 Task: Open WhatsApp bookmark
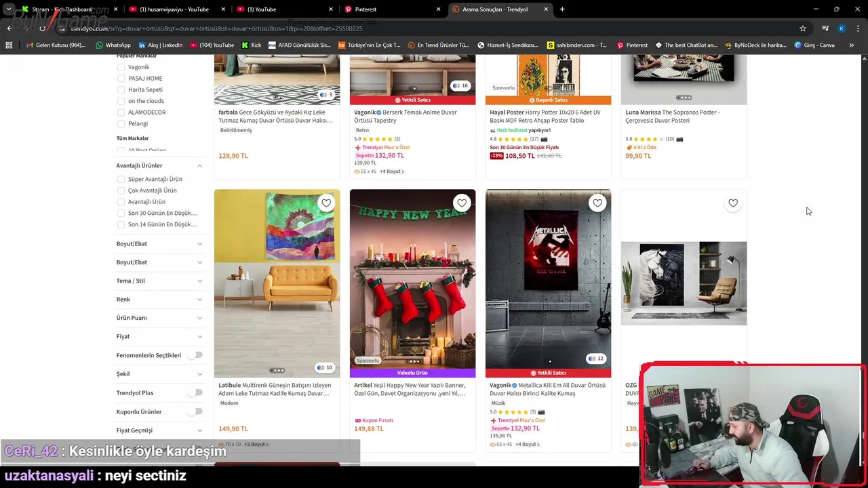[x=113, y=45]
